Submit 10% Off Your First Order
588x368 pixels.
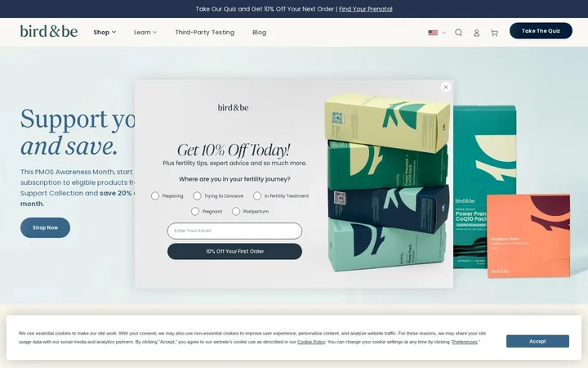234,252
